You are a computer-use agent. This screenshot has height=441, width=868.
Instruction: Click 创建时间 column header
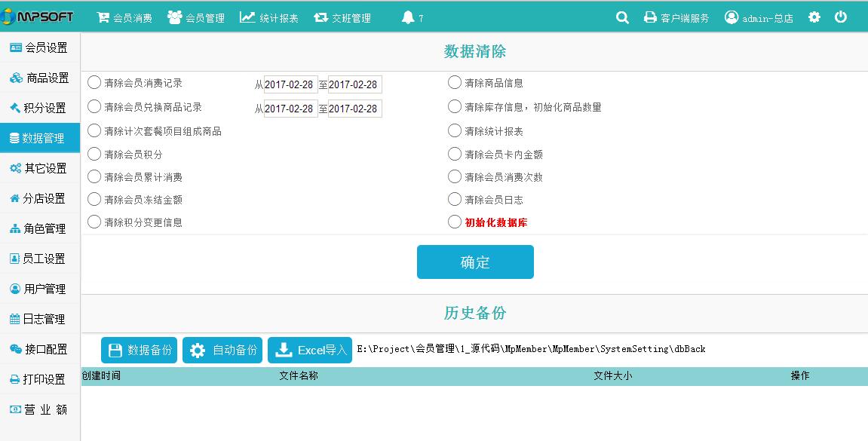click(101, 375)
